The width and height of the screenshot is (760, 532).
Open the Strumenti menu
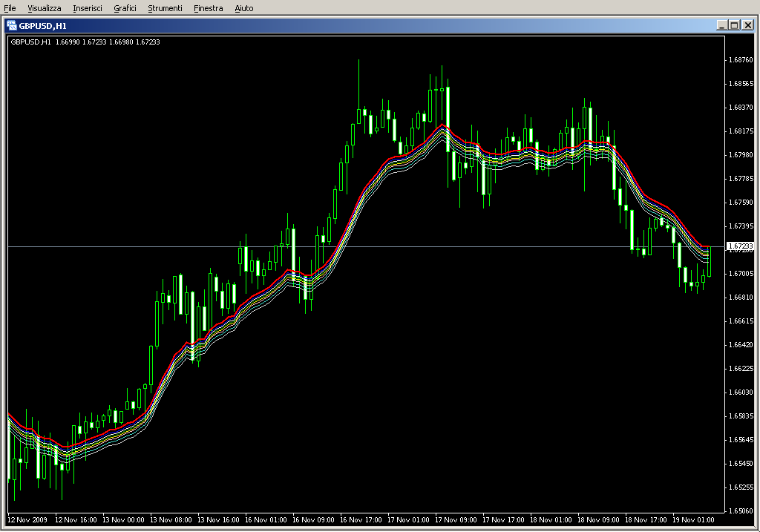165,8
